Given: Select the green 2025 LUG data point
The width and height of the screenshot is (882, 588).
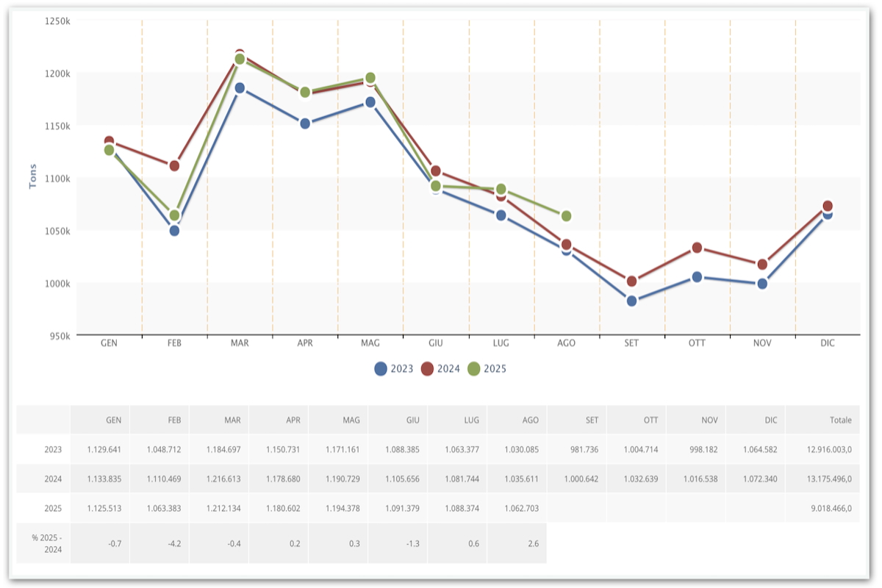Looking at the screenshot, I should (x=501, y=190).
